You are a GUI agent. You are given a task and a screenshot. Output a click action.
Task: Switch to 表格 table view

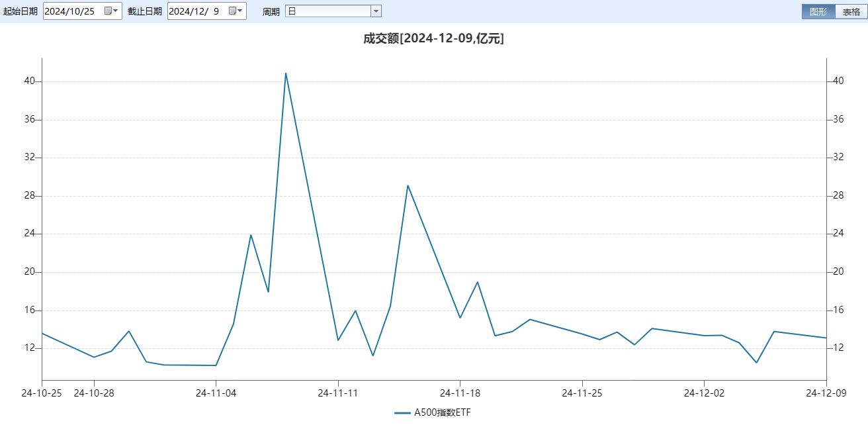coord(853,11)
